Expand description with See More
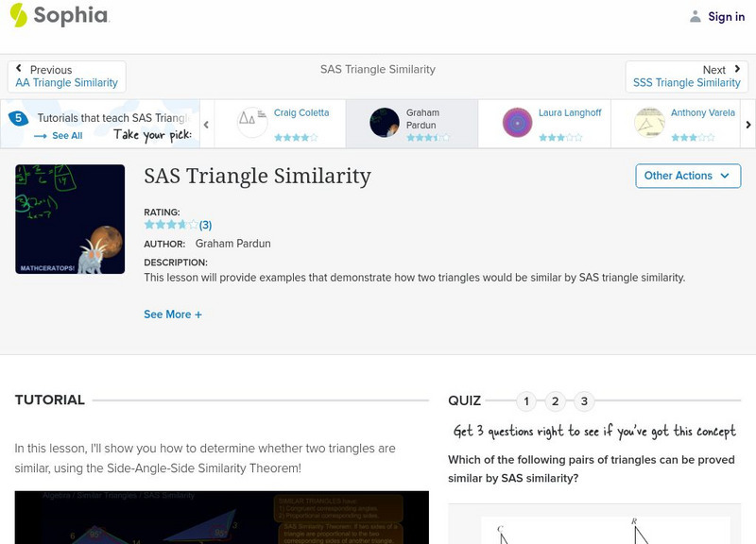Screen dimensions: 756x544 pyautogui.click(x=173, y=314)
